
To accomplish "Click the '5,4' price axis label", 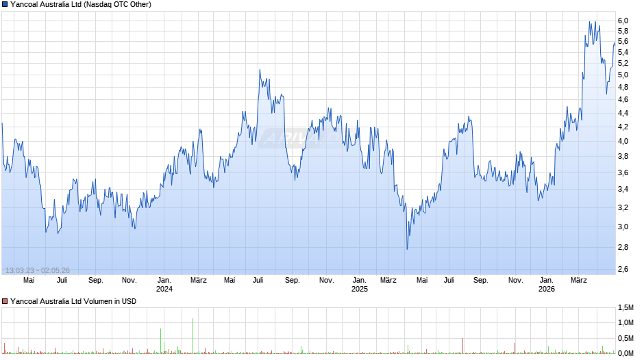I will click(x=623, y=52).
